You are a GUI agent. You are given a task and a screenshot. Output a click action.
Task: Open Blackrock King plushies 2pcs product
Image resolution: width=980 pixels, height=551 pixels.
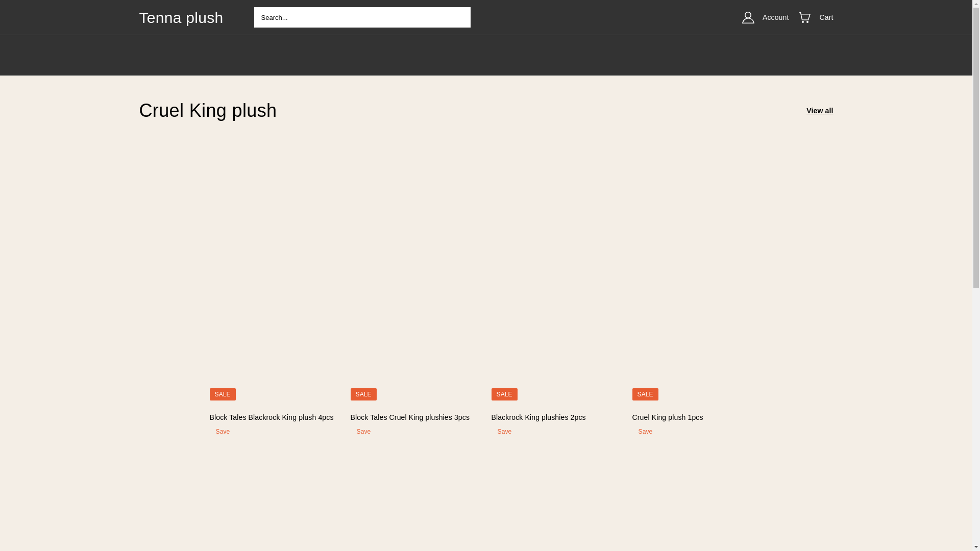pos(538,417)
